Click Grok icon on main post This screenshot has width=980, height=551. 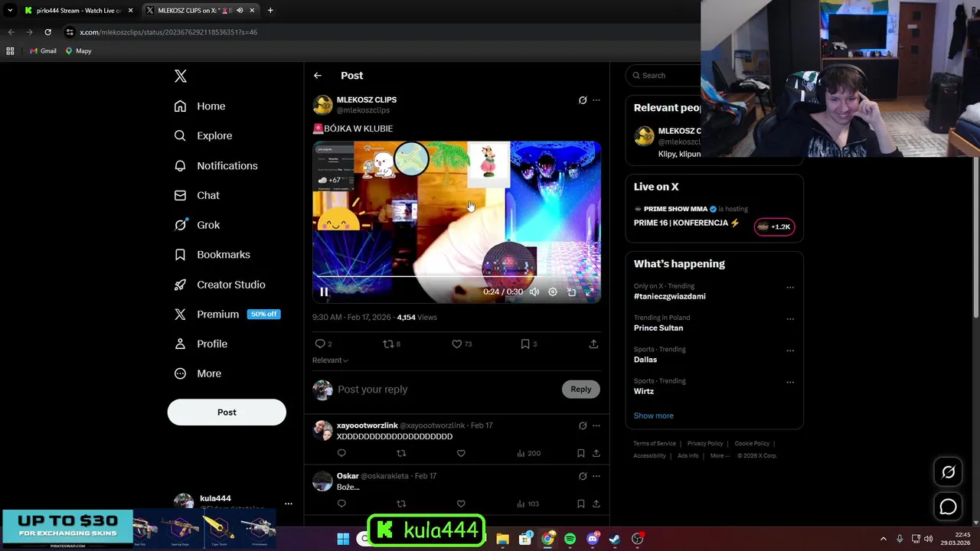pyautogui.click(x=583, y=100)
